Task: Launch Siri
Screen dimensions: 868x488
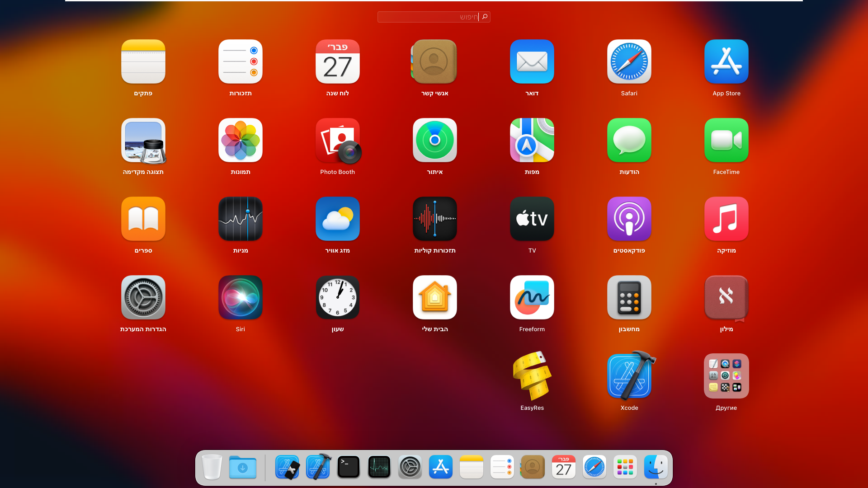Action: [x=241, y=297]
